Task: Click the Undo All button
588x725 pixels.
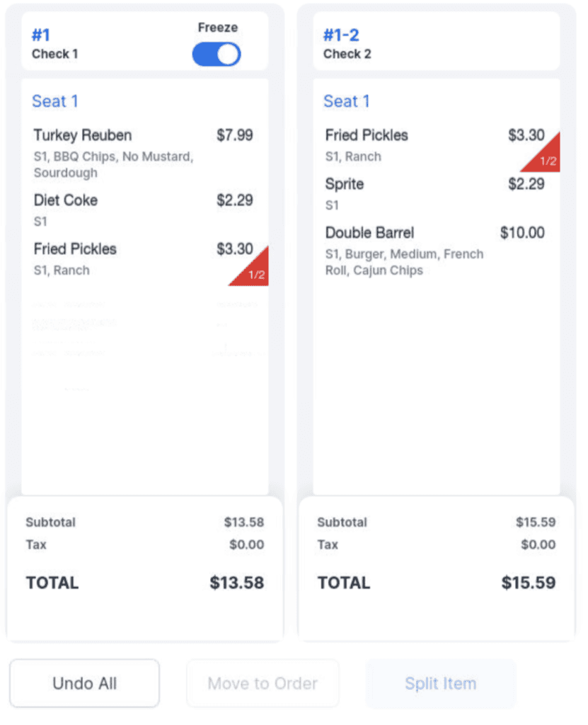Action: [84, 683]
